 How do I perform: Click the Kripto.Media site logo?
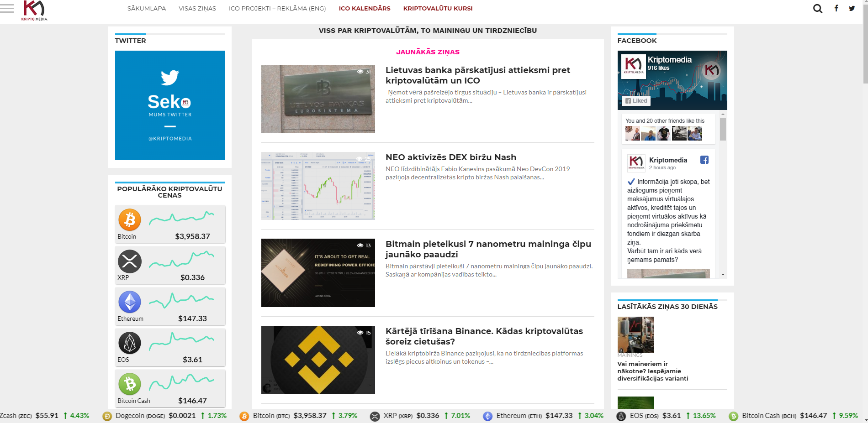(x=34, y=10)
